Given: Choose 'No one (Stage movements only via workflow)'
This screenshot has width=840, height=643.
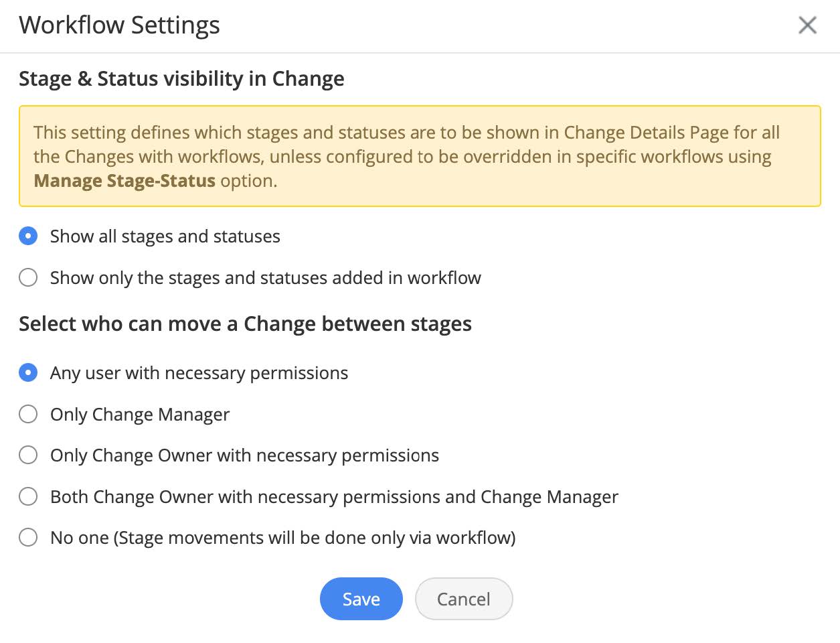Looking at the screenshot, I should pos(28,538).
